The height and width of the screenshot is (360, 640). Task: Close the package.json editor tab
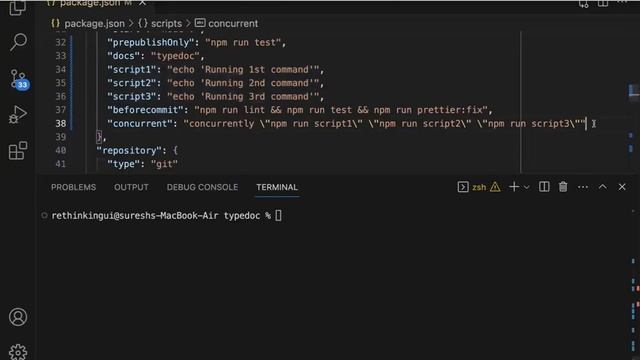point(142,3)
